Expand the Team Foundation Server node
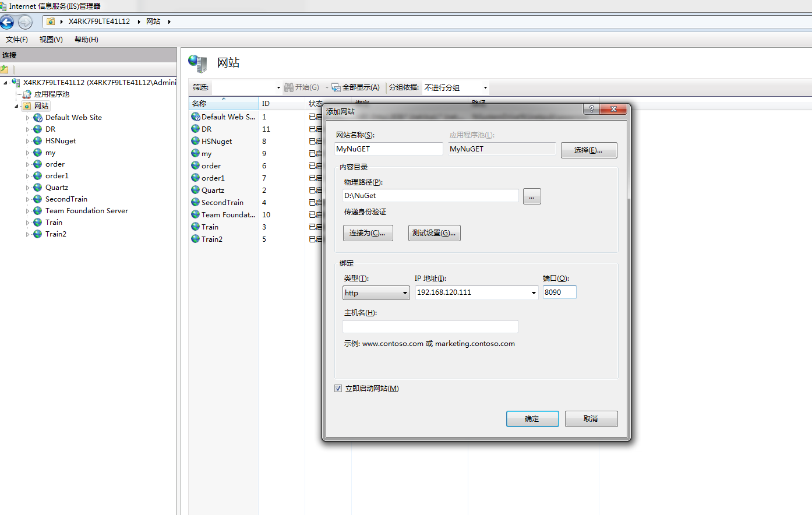Viewport: 812px width, 515px height. tap(27, 211)
